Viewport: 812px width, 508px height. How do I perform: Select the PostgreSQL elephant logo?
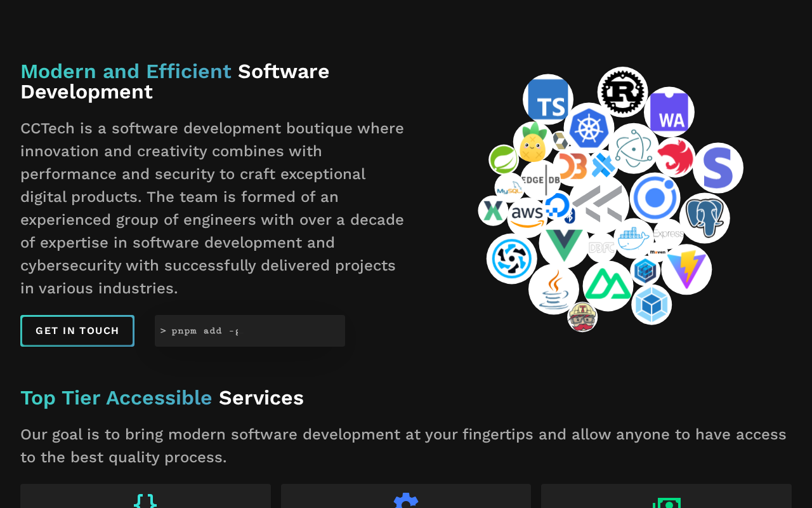pyautogui.click(x=705, y=218)
